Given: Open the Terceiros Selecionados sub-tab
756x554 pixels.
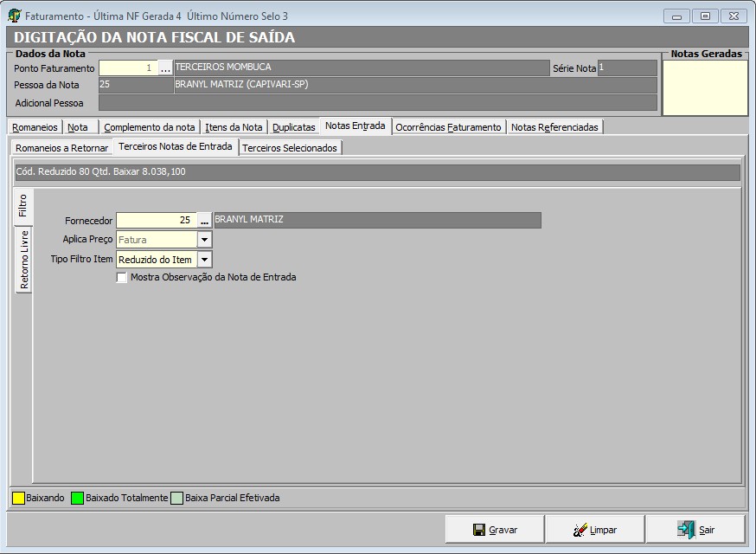Looking at the screenshot, I should tap(290, 148).
